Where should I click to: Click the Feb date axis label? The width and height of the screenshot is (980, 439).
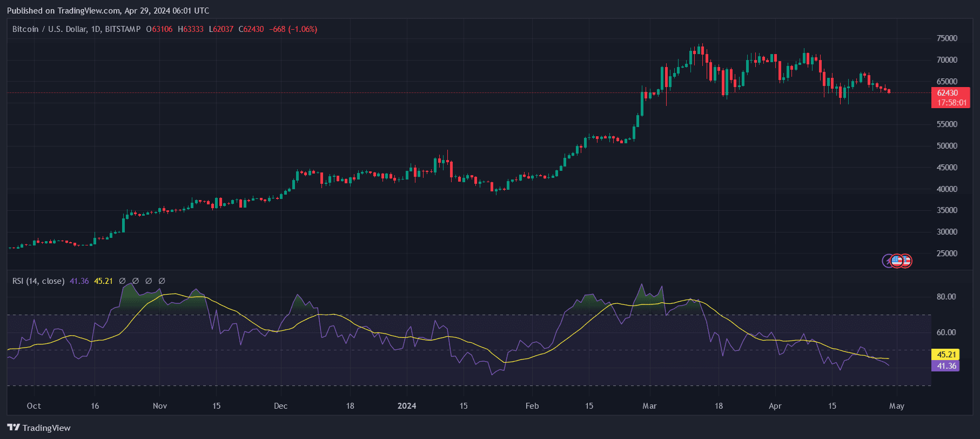pyautogui.click(x=532, y=406)
